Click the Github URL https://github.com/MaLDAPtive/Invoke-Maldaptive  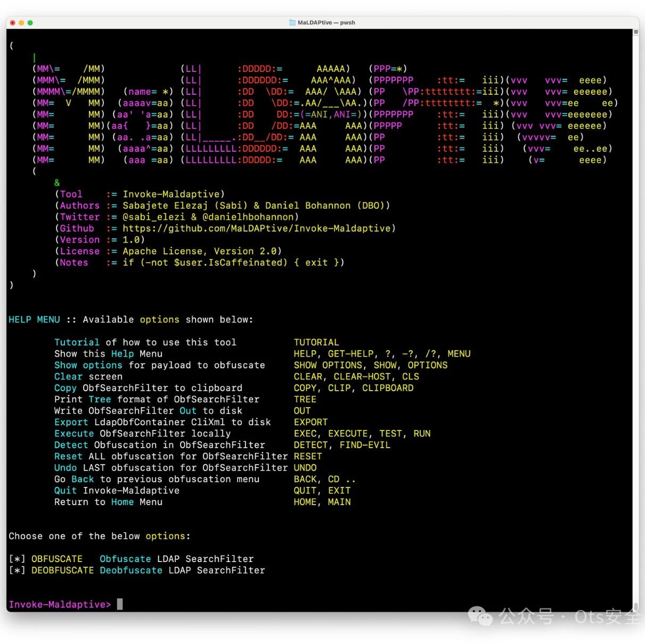(257, 228)
